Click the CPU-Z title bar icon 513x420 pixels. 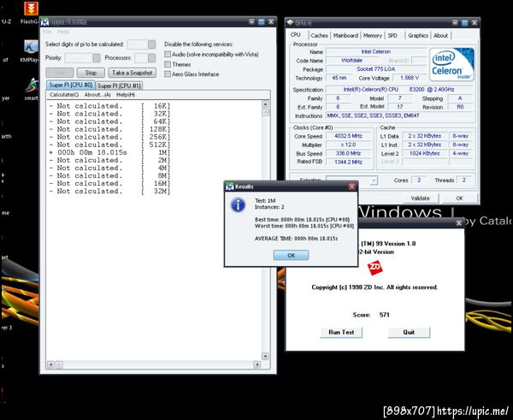point(290,22)
